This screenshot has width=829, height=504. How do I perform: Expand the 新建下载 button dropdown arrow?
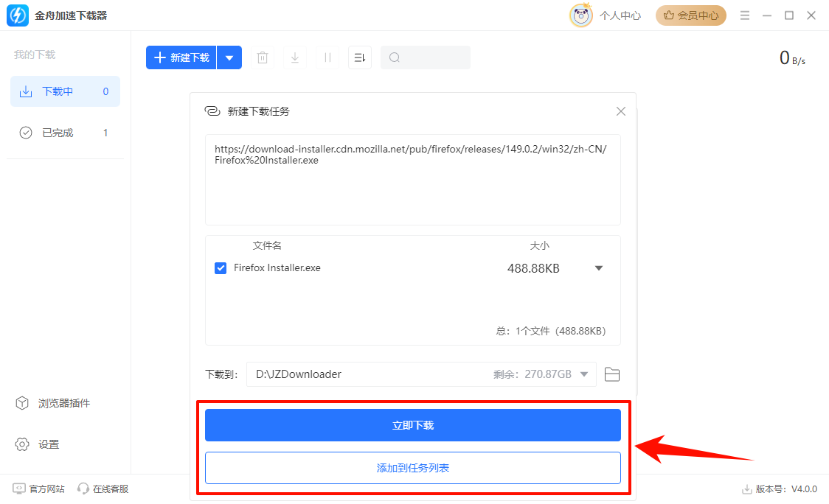[229, 57]
